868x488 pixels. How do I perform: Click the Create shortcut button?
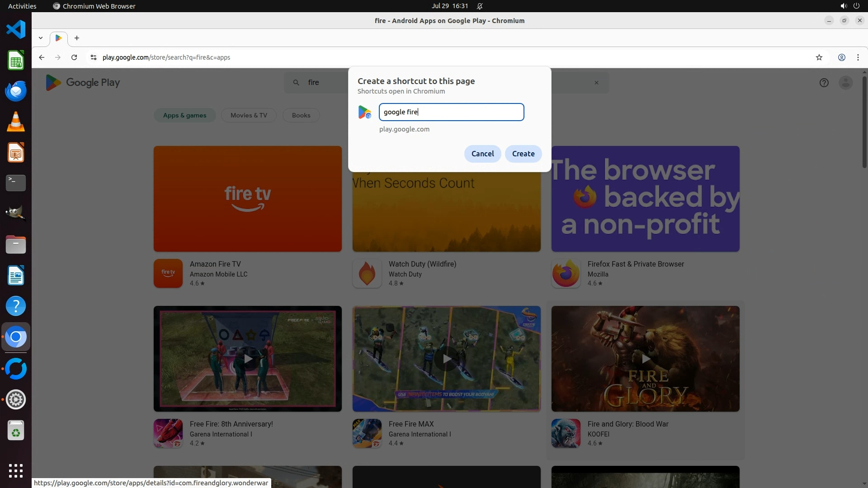pyautogui.click(x=523, y=154)
